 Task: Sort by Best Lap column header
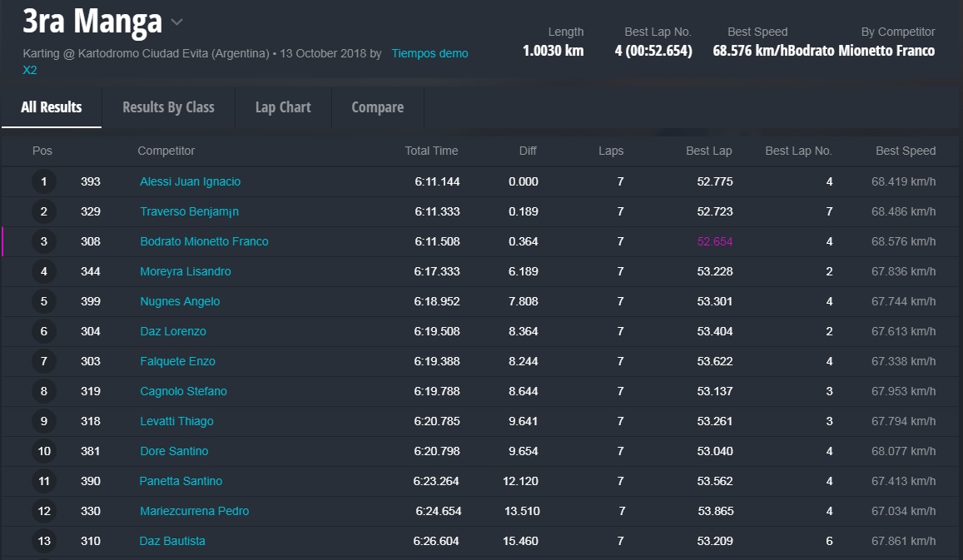709,151
